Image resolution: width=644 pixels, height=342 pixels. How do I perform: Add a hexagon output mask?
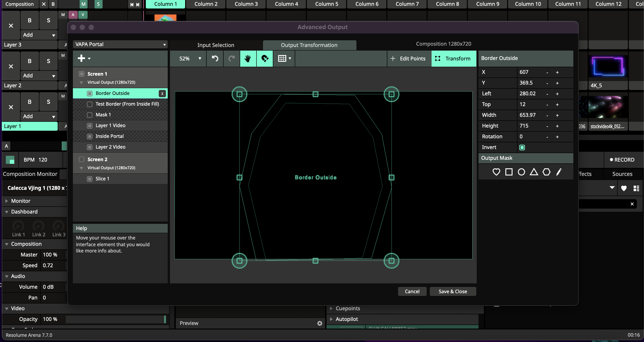click(546, 172)
